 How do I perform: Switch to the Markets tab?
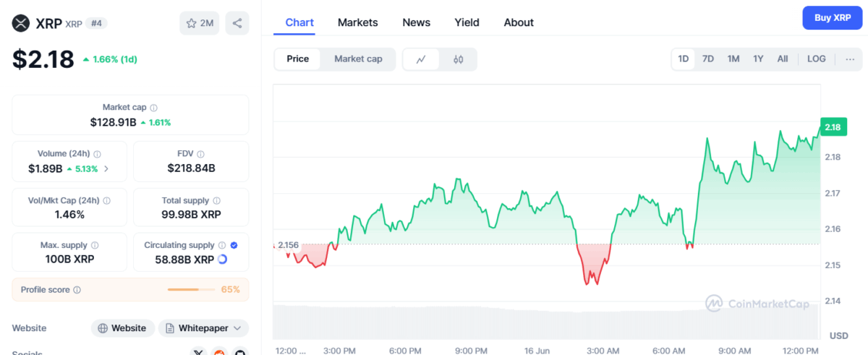coord(357,22)
